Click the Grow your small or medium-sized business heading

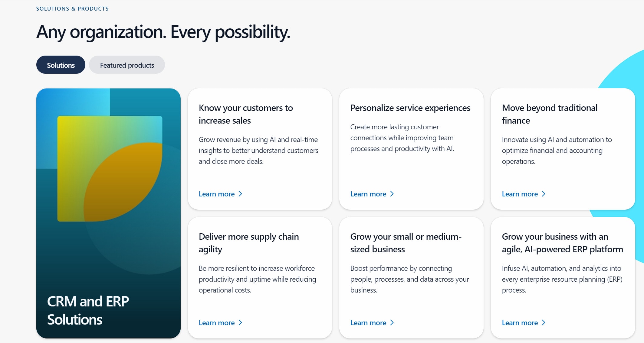(x=406, y=243)
